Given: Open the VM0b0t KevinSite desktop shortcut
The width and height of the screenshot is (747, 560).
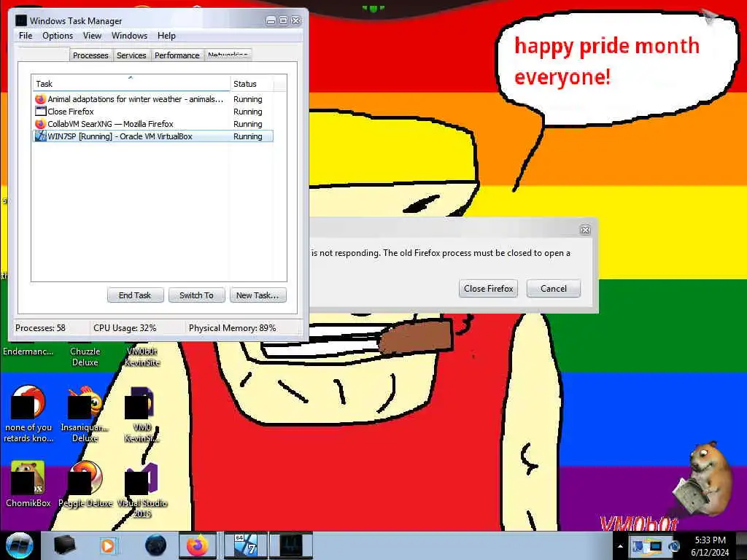Looking at the screenshot, I should pos(142,357).
